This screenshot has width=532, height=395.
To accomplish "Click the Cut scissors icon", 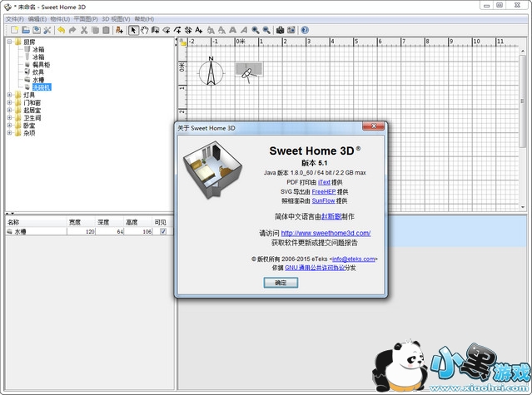I will [84, 30].
